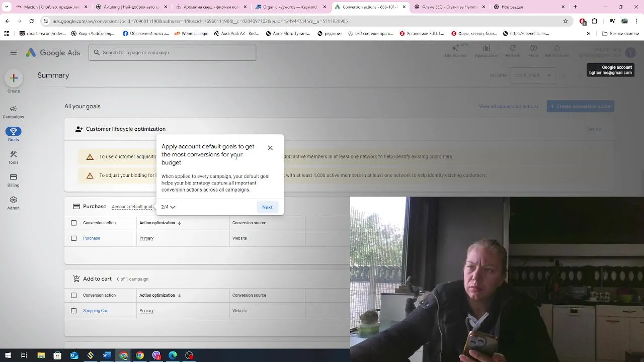Focus the Search for a page or campaign box

173,52
